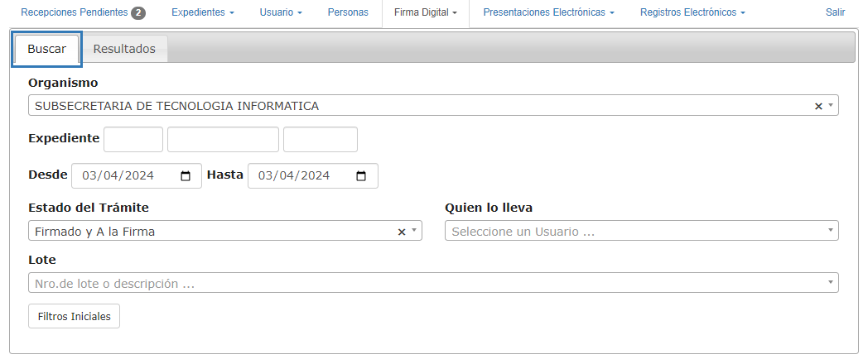Open the Firma Digital menu

click(426, 13)
